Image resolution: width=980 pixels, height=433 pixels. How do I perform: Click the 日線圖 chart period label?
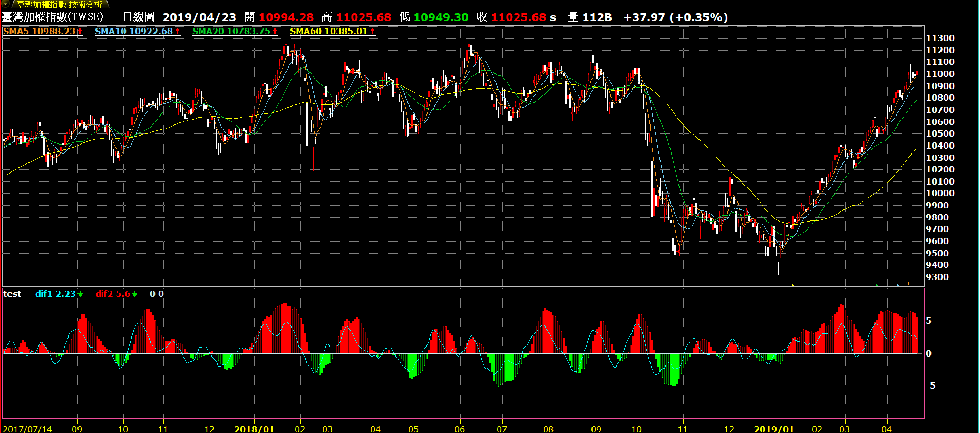[139, 17]
